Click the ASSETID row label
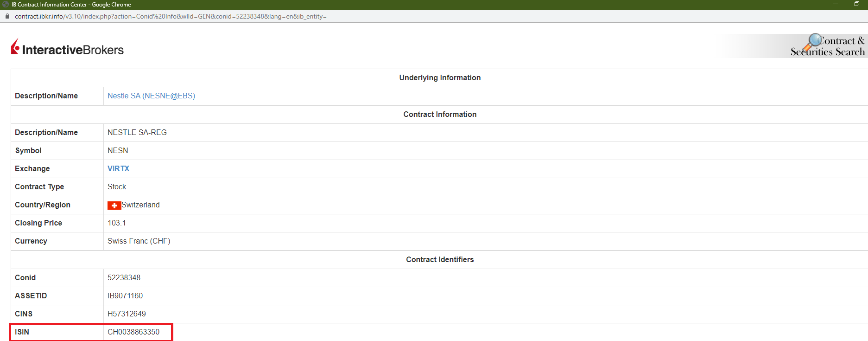 (x=31, y=296)
